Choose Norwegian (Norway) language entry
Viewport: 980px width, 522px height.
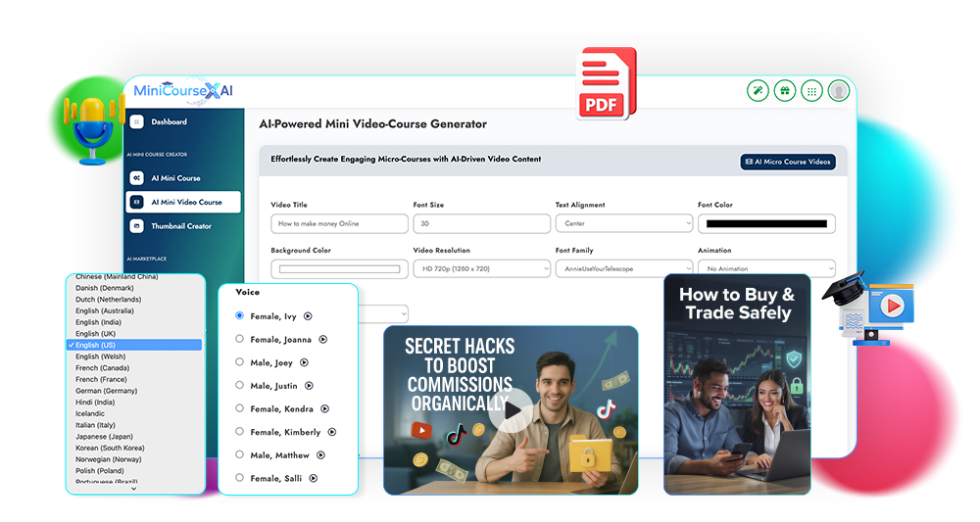(109, 459)
